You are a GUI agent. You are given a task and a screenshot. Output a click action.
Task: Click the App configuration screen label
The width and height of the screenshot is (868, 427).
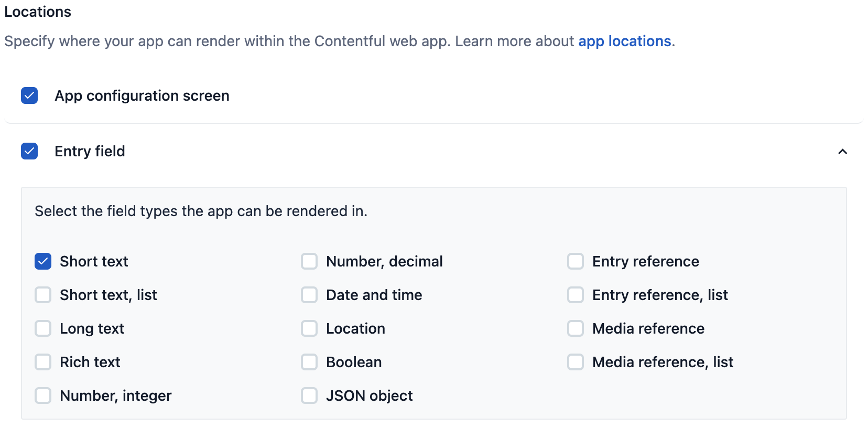(142, 95)
